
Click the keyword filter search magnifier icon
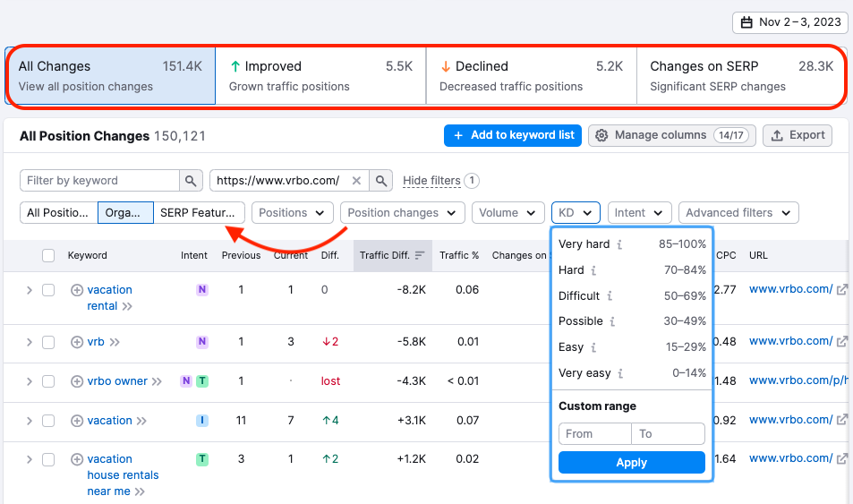[x=191, y=181]
